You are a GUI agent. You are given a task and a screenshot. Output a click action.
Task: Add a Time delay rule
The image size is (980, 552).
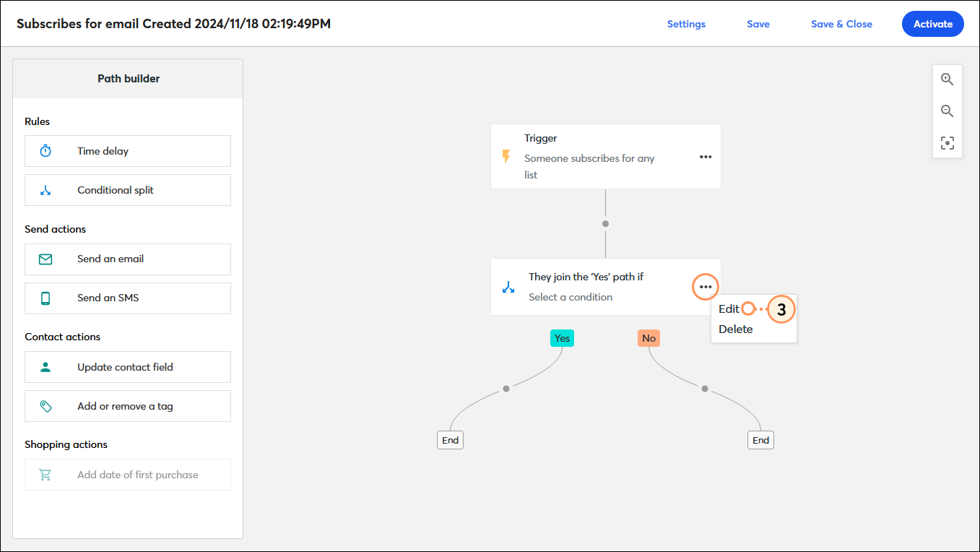(128, 151)
